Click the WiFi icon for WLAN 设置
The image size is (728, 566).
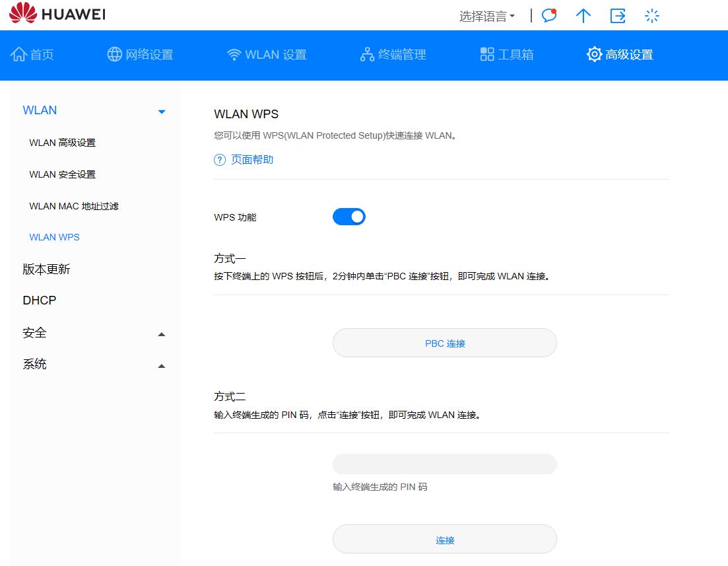click(x=235, y=54)
